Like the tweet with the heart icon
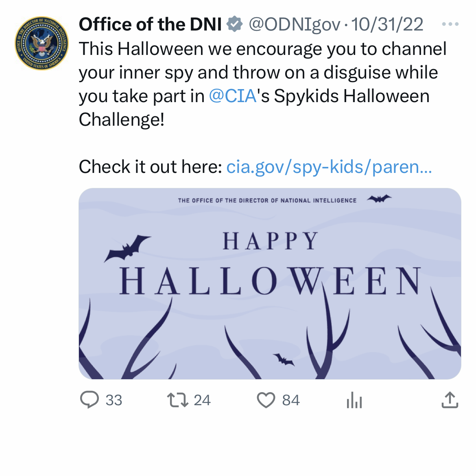 point(266,400)
